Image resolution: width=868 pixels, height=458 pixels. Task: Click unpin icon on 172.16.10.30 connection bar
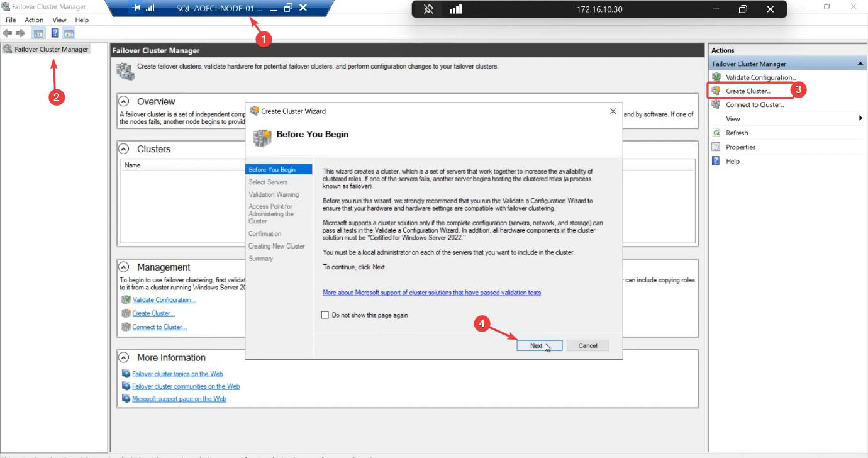click(428, 9)
